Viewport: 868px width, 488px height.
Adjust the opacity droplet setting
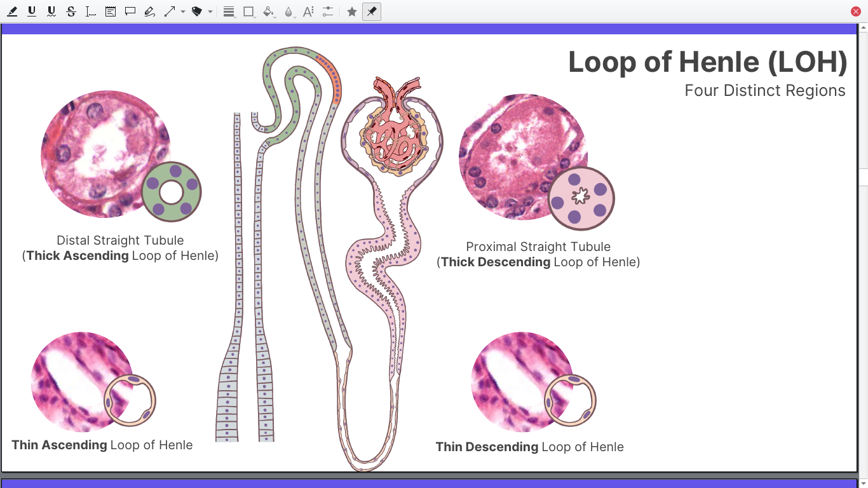(x=289, y=11)
